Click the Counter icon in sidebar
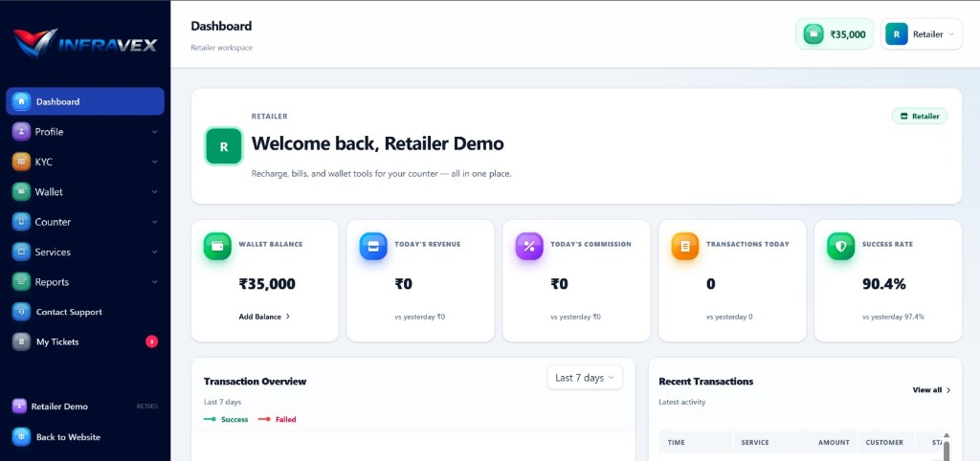This screenshot has width=980, height=461. pyautogui.click(x=21, y=222)
